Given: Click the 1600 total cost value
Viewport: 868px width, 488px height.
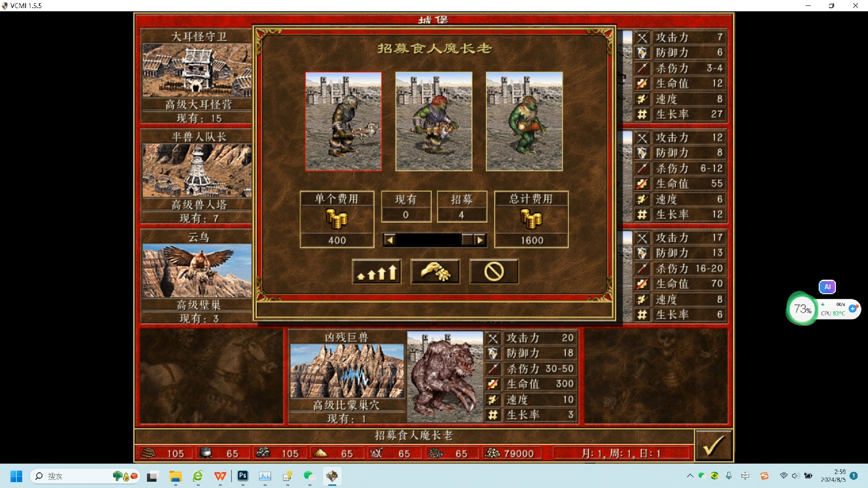Looking at the screenshot, I should coord(532,240).
